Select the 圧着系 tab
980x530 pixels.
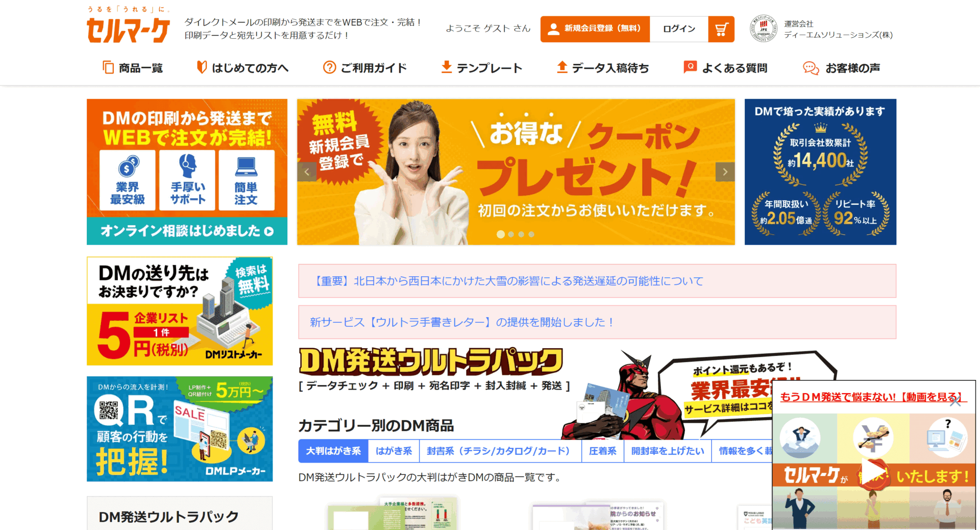coord(603,451)
